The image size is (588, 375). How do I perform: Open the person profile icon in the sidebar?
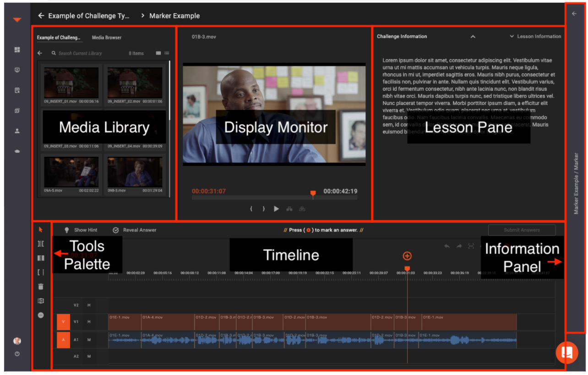click(17, 131)
